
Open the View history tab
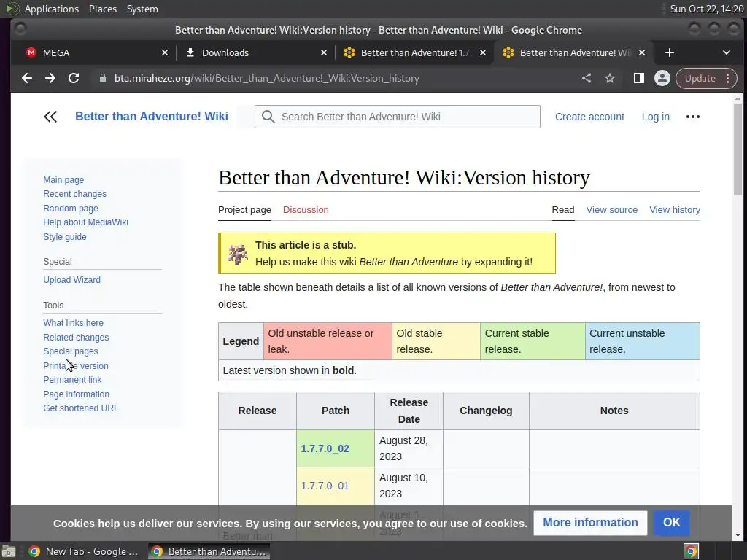tap(675, 210)
